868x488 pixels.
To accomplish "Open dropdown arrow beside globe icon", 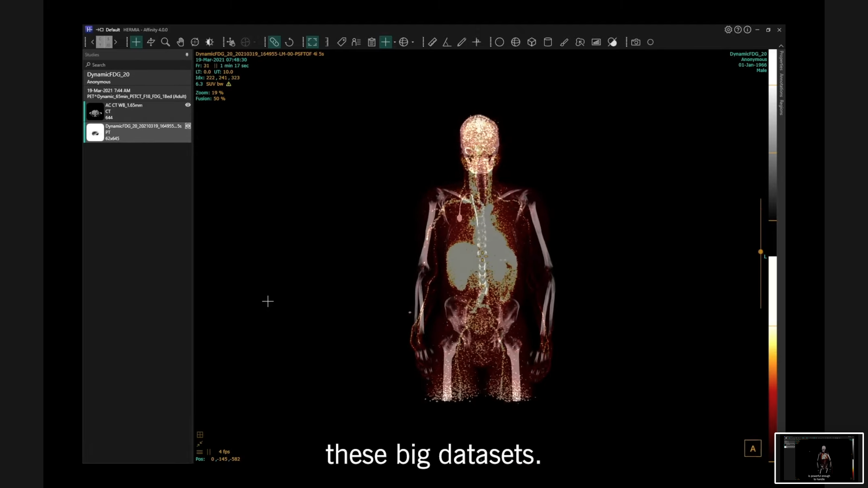I will click(413, 42).
